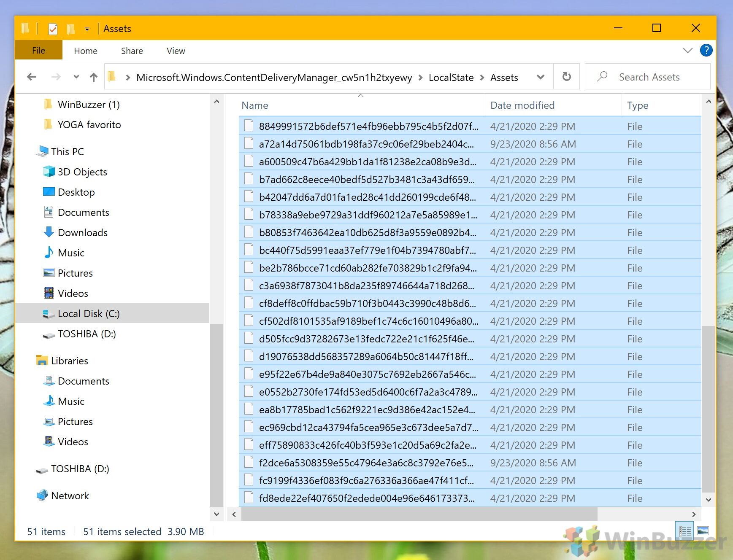Open Music under Libraries
The width and height of the screenshot is (733, 560).
pyautogui.click(x=71, y=401)
